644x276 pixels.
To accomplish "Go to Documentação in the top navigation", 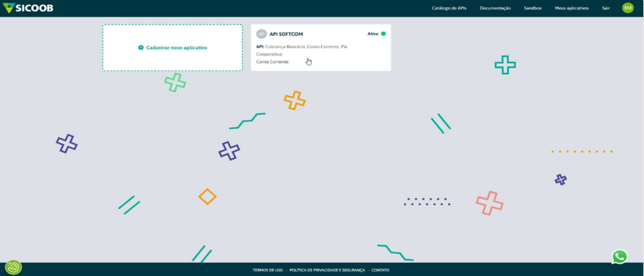I will tap(495, 8).
